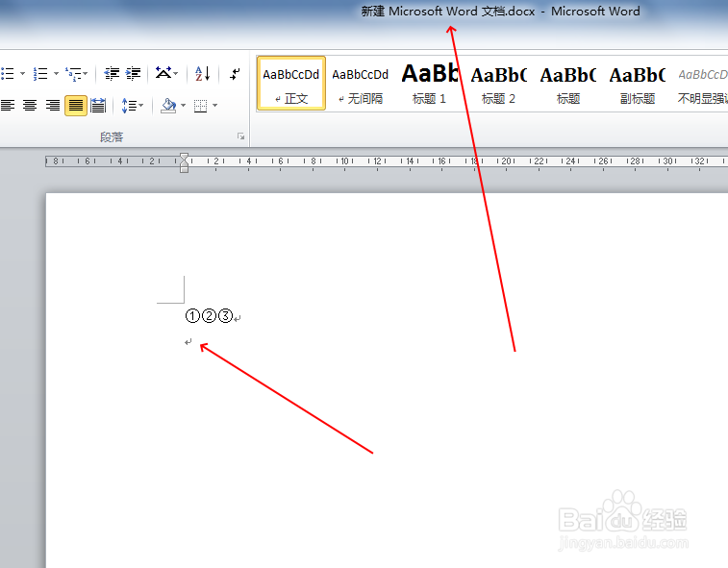
Task: Place cursor on the empty second line
Action: [x=188, y=342]
